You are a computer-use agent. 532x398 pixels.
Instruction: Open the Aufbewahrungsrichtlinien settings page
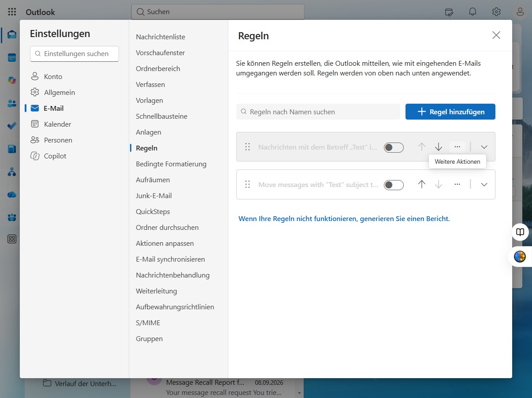point(175,307)
